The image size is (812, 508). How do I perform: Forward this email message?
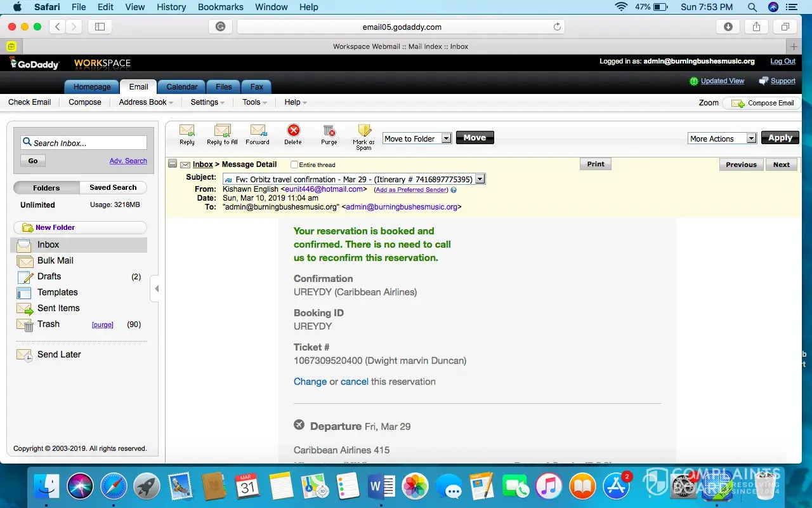click(258, 131)
